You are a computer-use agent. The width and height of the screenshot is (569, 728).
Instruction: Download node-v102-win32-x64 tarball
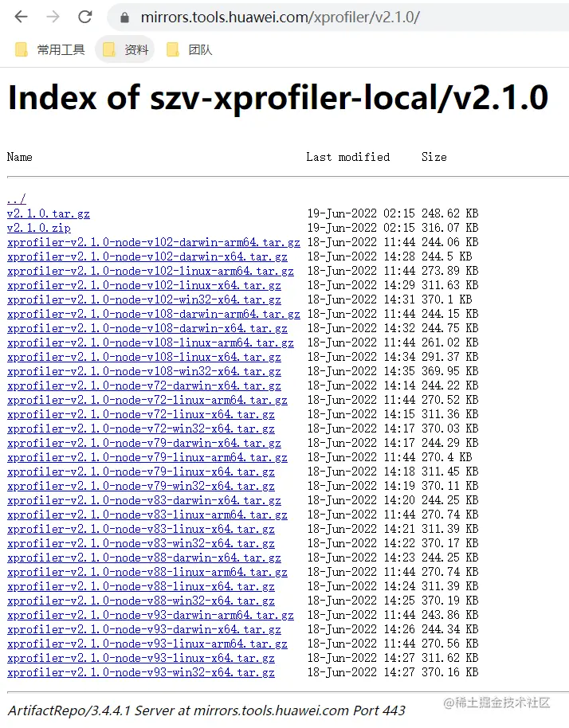(144, 300)
